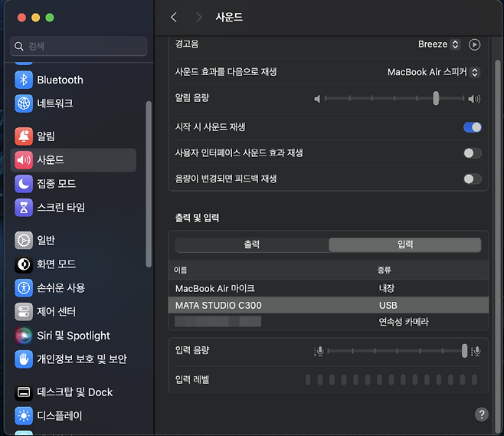Disable 시작 시 사운드 재생 switch

click(x=473, y=127)
